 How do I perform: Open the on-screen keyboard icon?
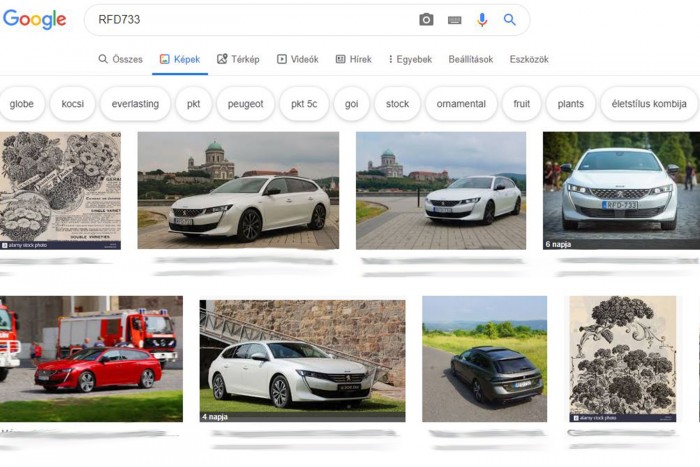click(x=454, y=20)
